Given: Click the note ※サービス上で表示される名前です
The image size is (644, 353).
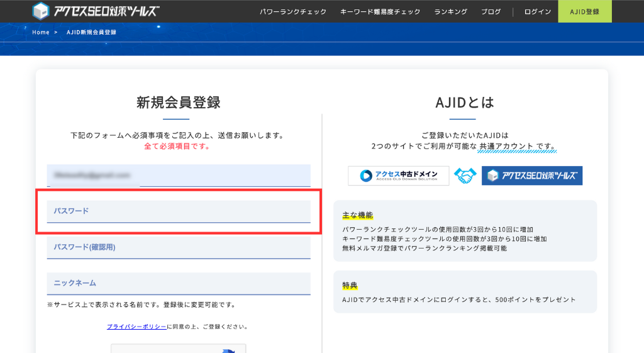Looking at the screenshot, I should 142,305.
